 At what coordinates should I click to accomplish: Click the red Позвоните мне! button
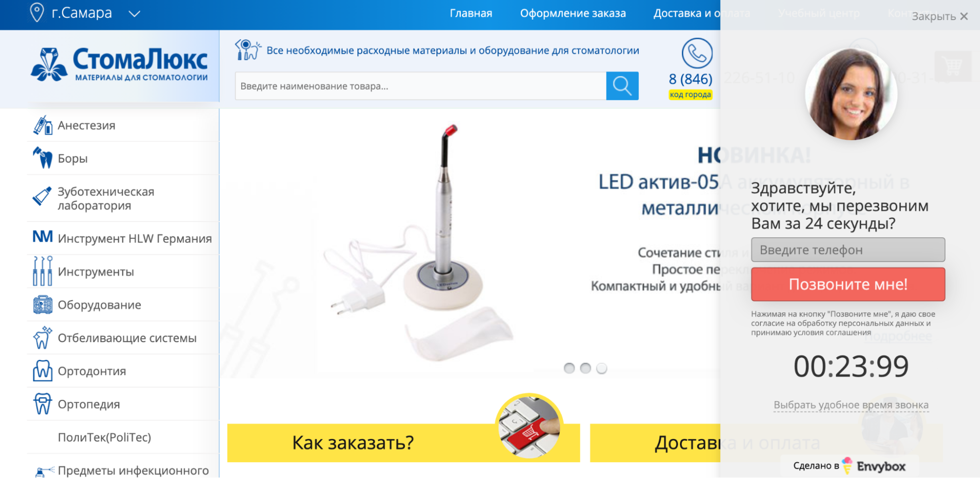pyautogui.click(x=848, y=284)
